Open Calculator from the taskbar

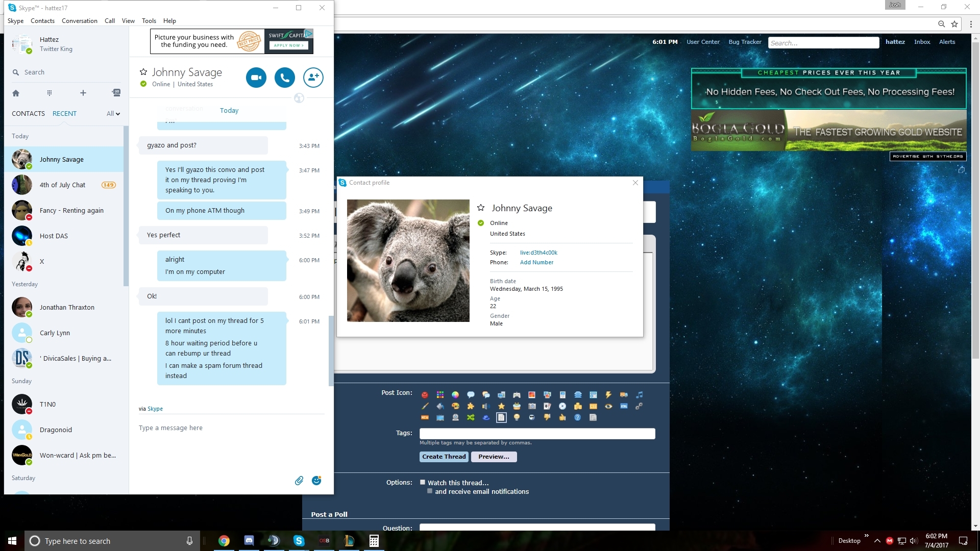[374, 541]
